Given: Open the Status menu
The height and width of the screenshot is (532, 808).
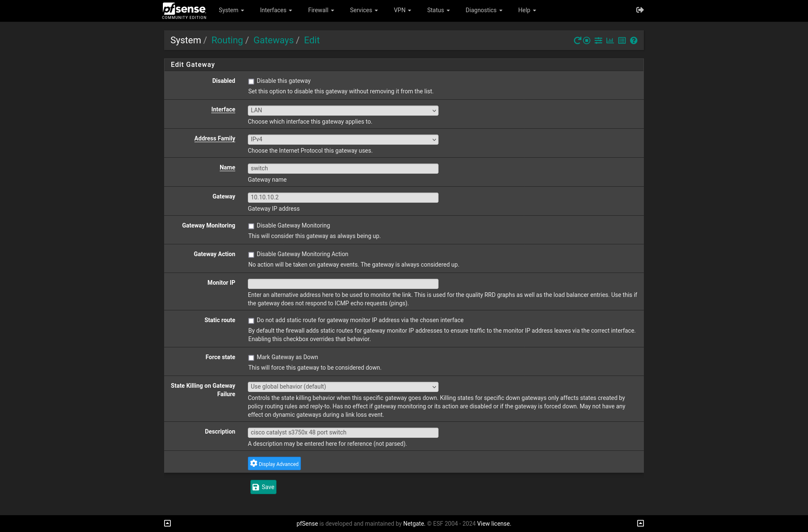Looking at the screenshot, I should click(x=438, y=10).
